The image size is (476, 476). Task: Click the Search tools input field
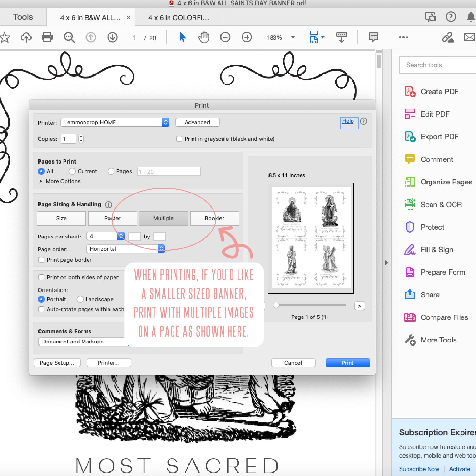[438, 65]
